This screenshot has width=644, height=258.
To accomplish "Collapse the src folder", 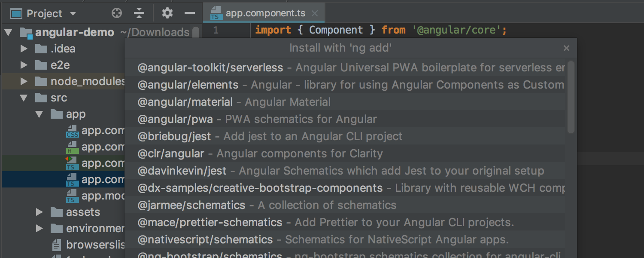I will 24,98.
